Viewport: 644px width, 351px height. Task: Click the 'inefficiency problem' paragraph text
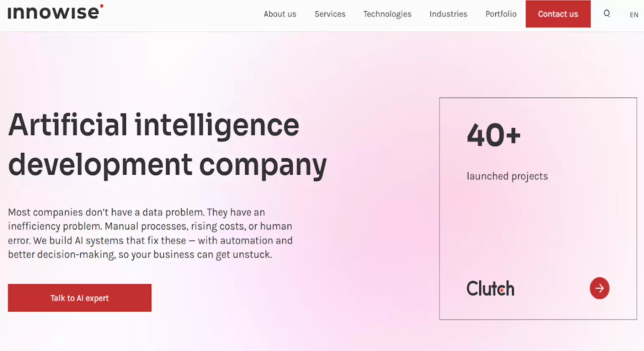point(55,226)
